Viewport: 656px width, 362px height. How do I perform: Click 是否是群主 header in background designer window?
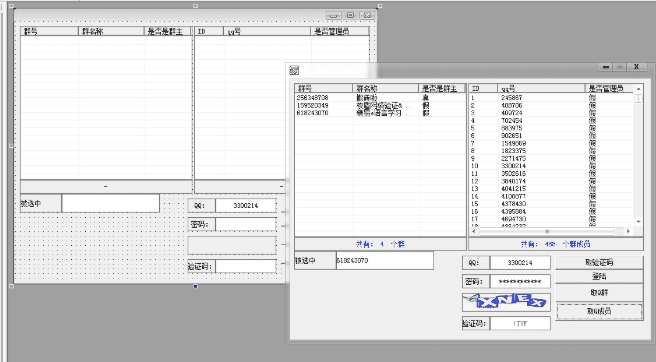(x=168, y=31)
